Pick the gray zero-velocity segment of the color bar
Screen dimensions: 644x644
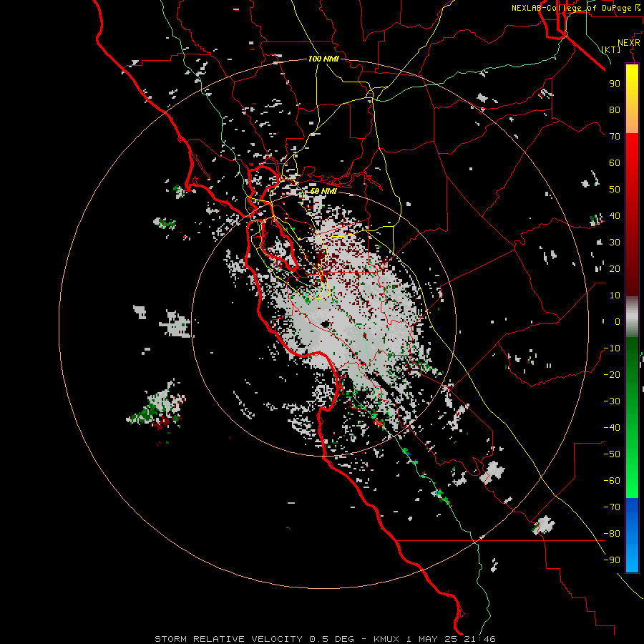(632, 317)
